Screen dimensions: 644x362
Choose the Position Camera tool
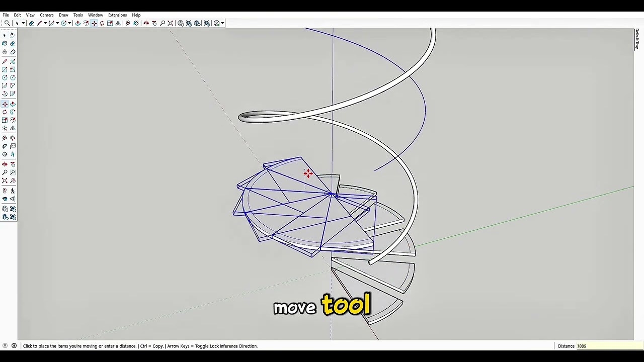coord(5,191)
